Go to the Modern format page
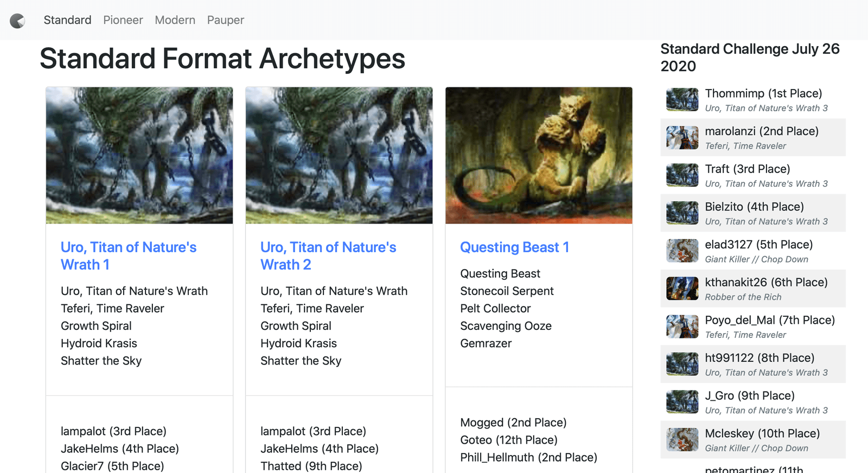This screenshot has height=473, width=868. (175, 20)
